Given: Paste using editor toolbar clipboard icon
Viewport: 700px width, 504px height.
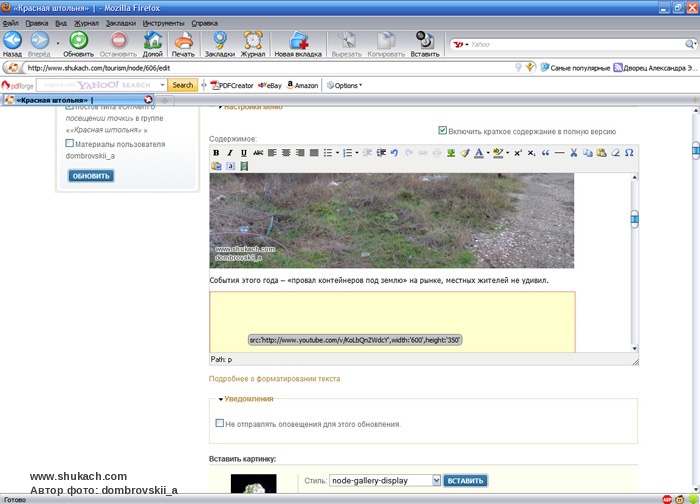Looking at the screenshot, I should click(601, 153).
